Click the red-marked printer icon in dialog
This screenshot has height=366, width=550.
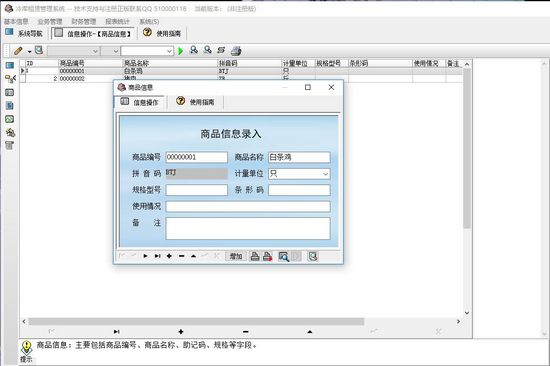(x=268, y=256)
